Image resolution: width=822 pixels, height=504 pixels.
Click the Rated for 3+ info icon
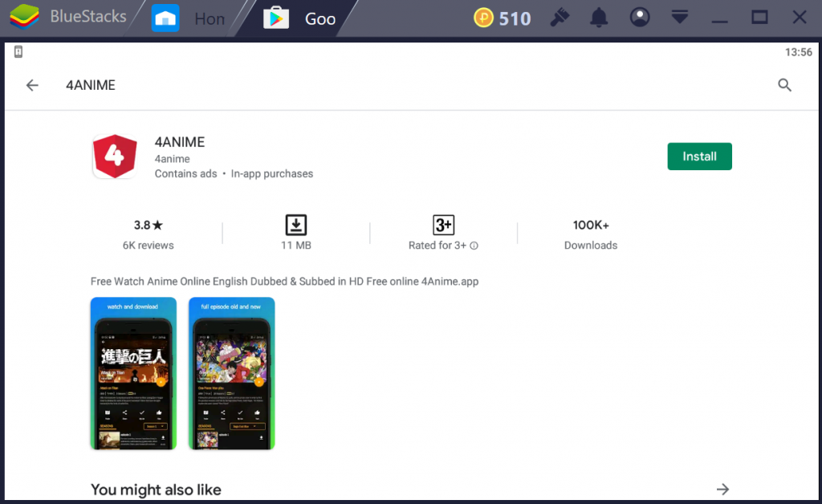coord(474,246)
